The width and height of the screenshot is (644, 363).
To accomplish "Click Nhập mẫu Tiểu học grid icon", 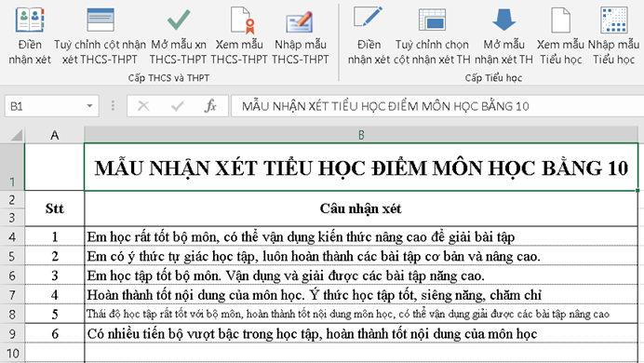I will [x=613, y=20].
